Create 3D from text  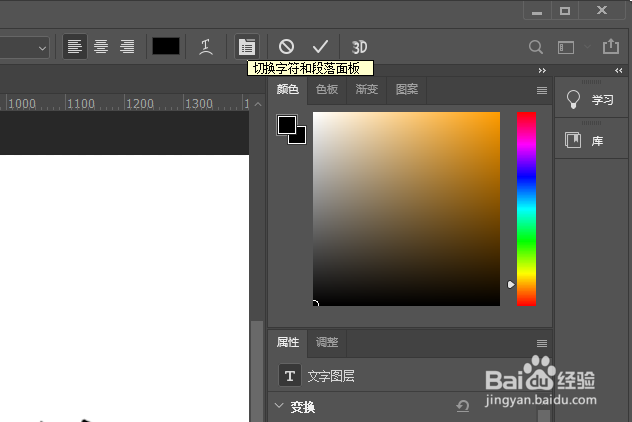[x=359, y=47]
